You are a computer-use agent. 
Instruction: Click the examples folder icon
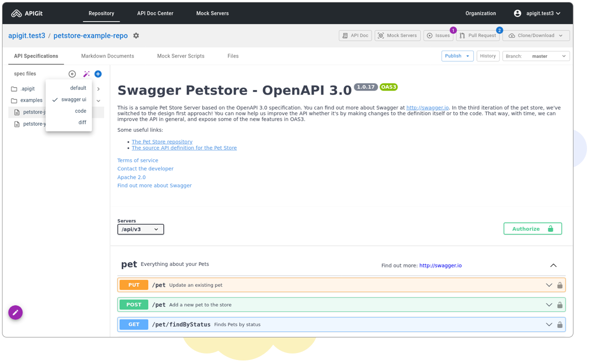coord(14,100)
